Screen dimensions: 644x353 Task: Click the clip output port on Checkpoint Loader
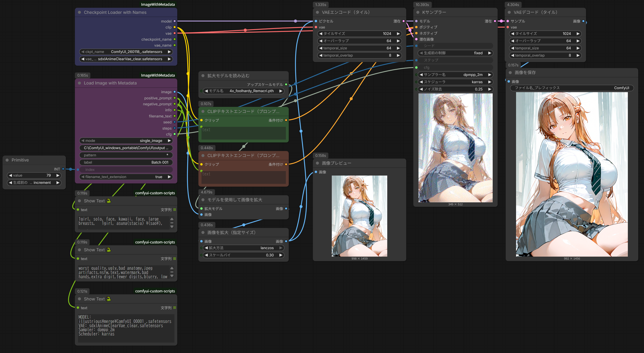[x=174, y=27]
